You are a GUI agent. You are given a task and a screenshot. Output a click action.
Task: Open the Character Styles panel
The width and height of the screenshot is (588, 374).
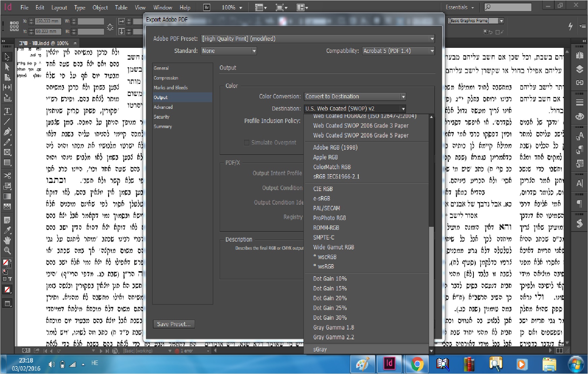(580, 136)
